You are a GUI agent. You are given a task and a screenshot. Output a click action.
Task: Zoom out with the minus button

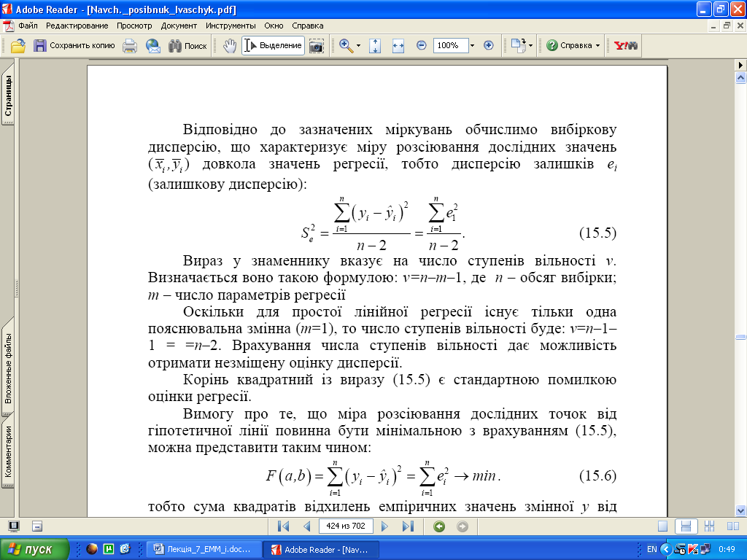[x=421, y=46]
